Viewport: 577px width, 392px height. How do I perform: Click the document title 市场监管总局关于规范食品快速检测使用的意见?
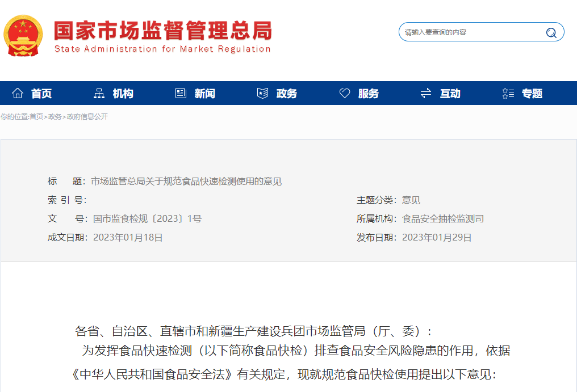click(186, 182)
